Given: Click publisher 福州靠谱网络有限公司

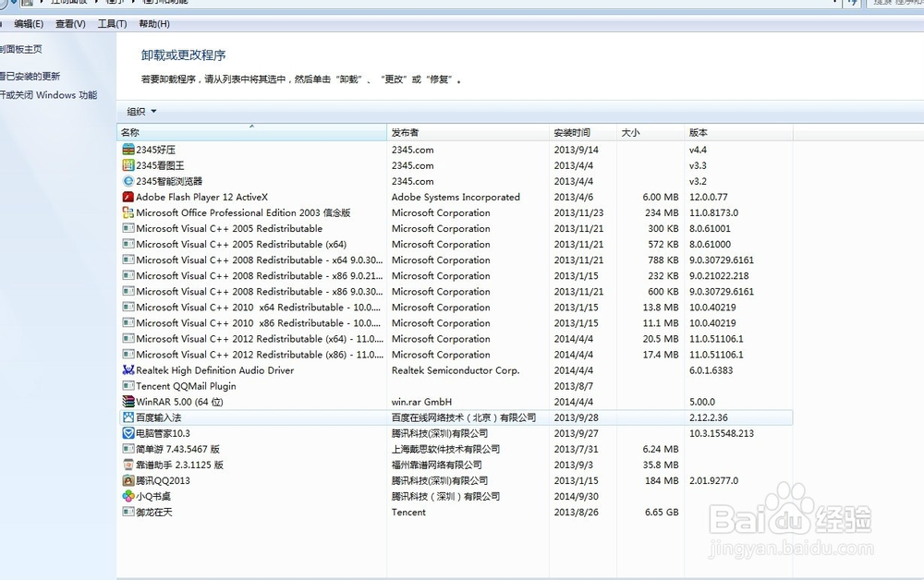Looking at the screenshot, I should pyautogui.click(x=437, y=465).
